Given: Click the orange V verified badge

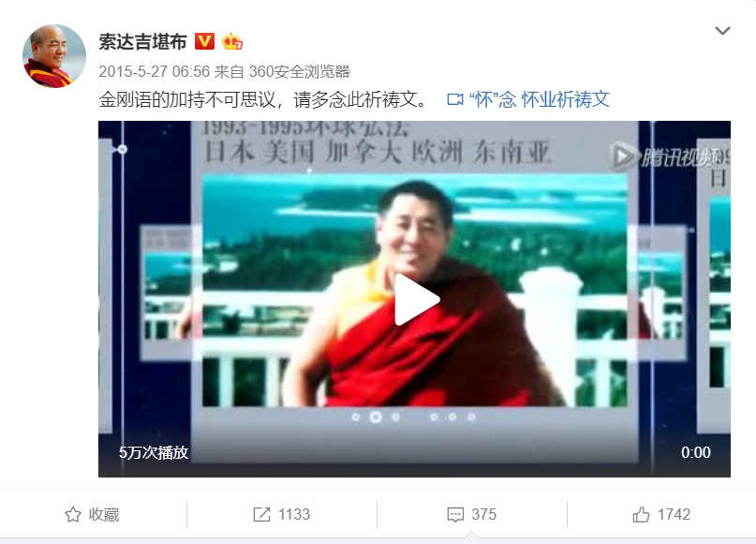Looking at the screenshot, I should pyautogui.click(x=204, y=41).
